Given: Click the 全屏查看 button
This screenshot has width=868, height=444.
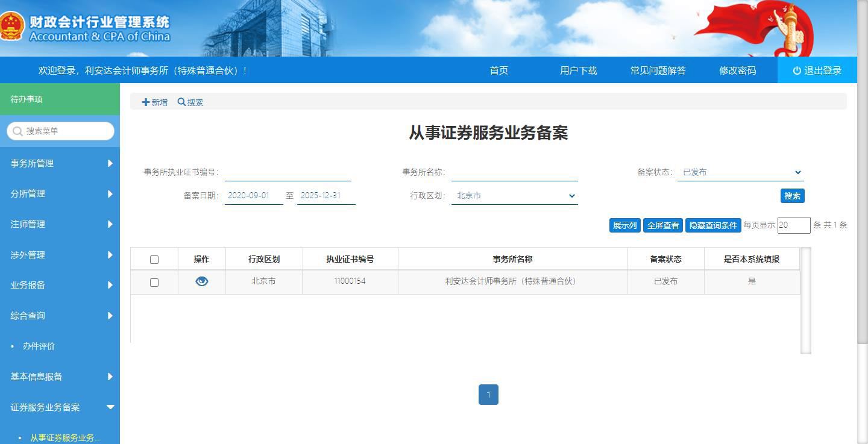Looking at the screenshot, I should point(663,225).
